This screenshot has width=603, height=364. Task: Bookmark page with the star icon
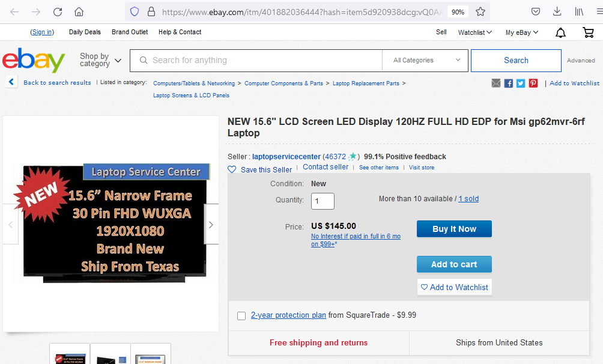point(480,12)
